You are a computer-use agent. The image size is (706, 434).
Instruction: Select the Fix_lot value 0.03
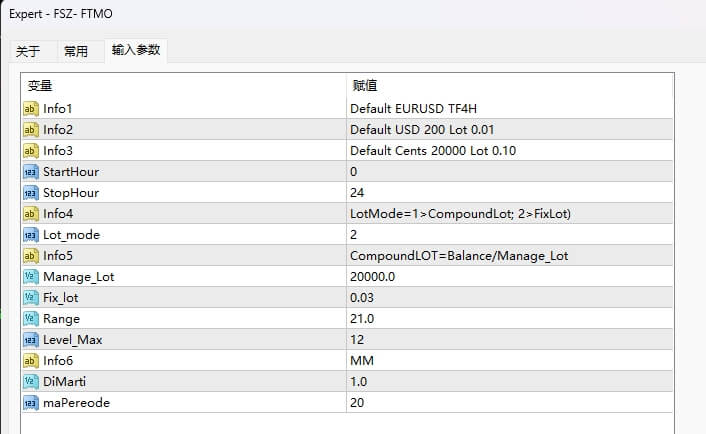point(364,297)
